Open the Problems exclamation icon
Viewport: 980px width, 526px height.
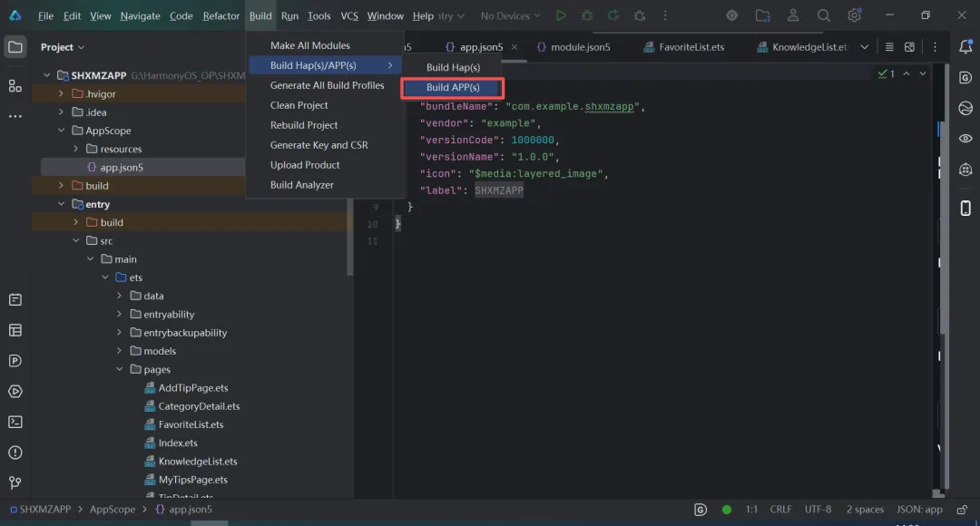coord(15,453)
